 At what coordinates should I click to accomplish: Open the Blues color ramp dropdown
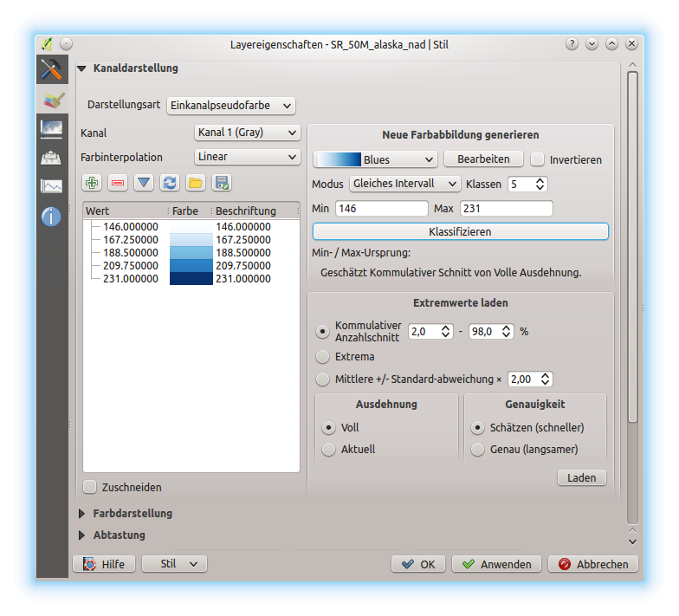[x=374, y=159]
